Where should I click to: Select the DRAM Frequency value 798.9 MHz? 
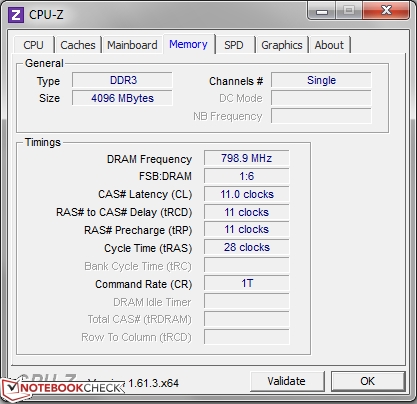click(247, 158)
